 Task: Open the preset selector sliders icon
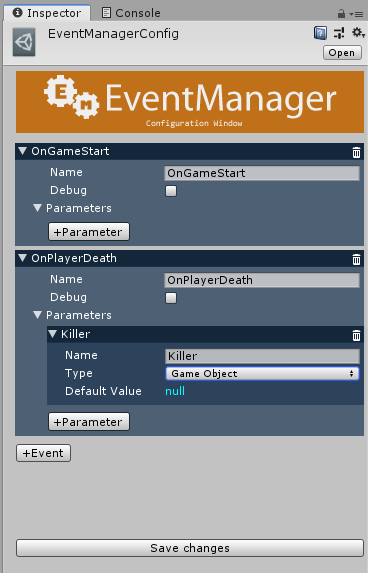[339, 33]
